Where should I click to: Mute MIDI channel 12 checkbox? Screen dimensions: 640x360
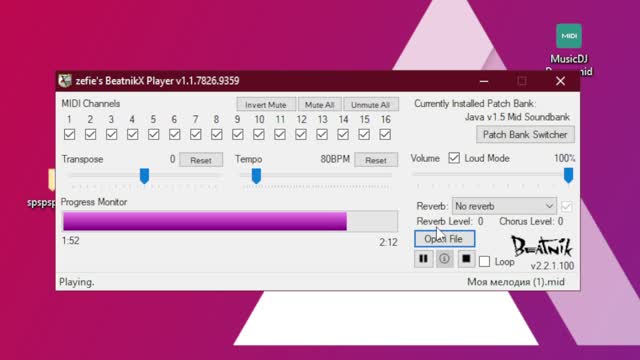[301, 134]
